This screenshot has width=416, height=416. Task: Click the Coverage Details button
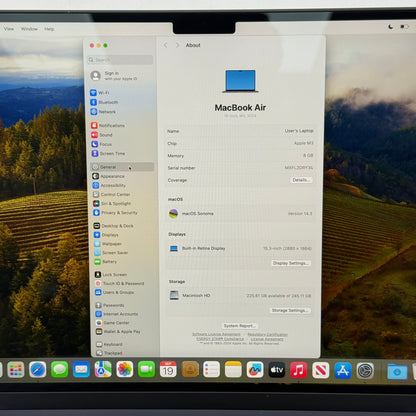point(301,180)
